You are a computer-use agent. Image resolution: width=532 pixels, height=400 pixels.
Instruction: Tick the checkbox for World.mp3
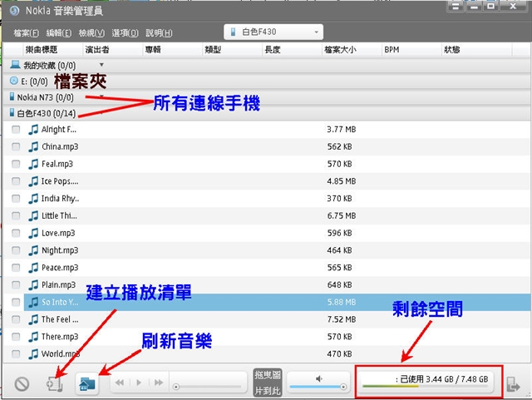coord(16,353)
